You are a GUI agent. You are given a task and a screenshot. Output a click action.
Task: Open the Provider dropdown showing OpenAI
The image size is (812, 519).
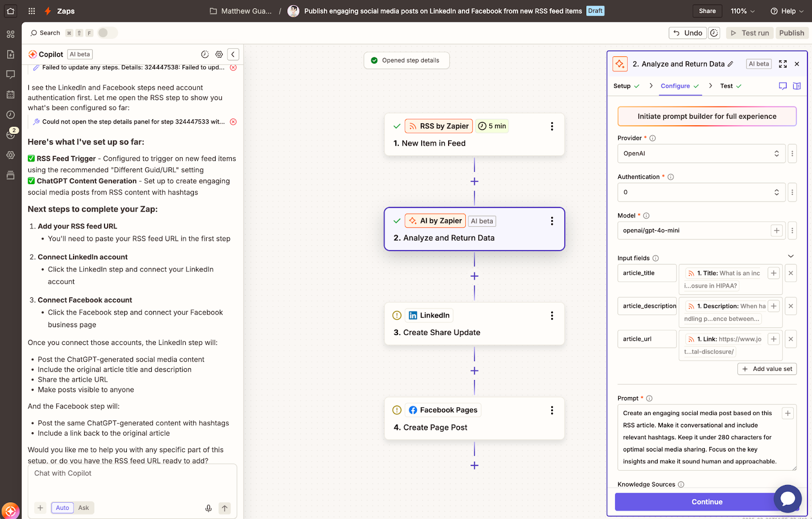[x=701, y=153]
